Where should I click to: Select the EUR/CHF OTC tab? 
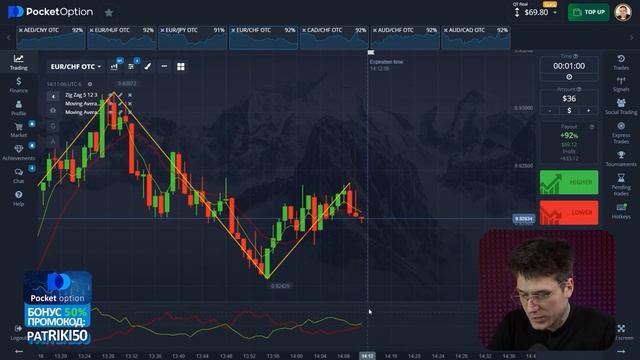point(263,38)
